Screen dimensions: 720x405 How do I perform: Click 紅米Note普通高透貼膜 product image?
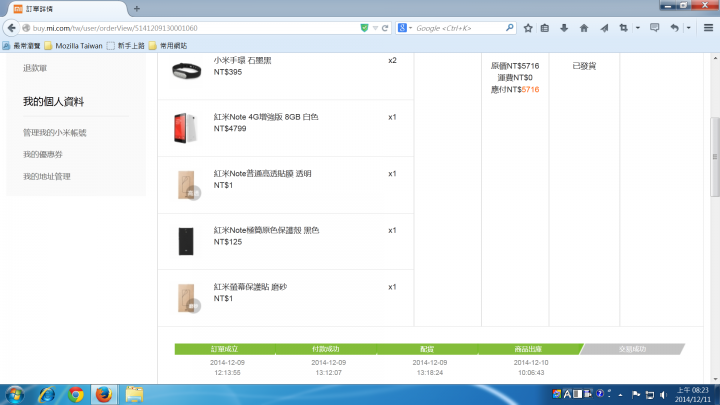click(x=189, y=185)
